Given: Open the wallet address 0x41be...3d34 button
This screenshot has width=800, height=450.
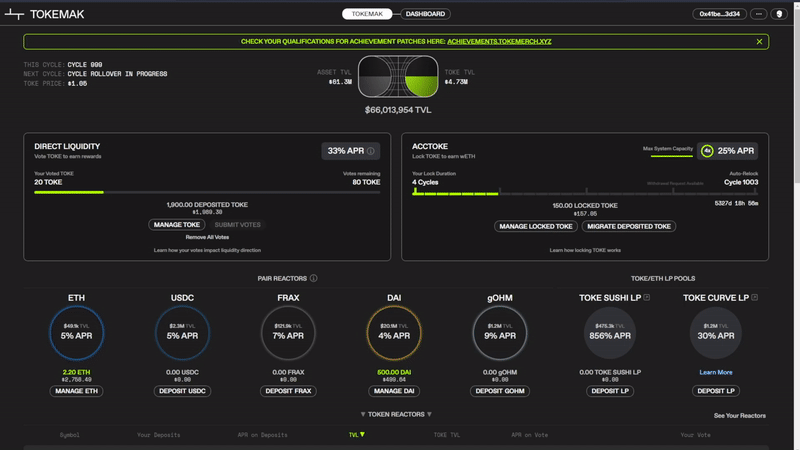Looking at the screenshot, I should coord(719,14).
